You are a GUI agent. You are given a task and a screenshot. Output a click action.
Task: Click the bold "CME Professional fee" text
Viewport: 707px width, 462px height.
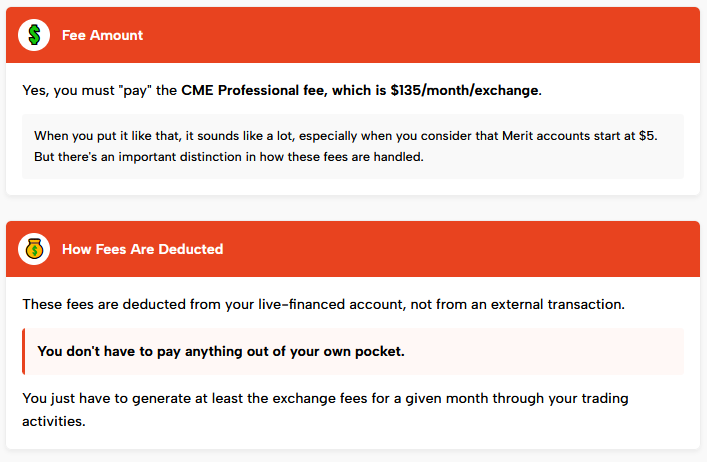pyautogui.click(x=255, y=90)
